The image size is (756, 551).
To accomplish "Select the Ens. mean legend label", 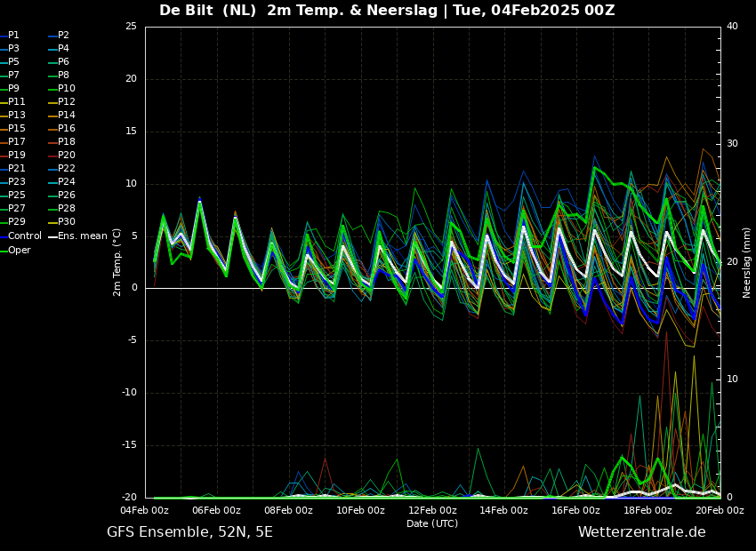I will [x=82, y=236].
